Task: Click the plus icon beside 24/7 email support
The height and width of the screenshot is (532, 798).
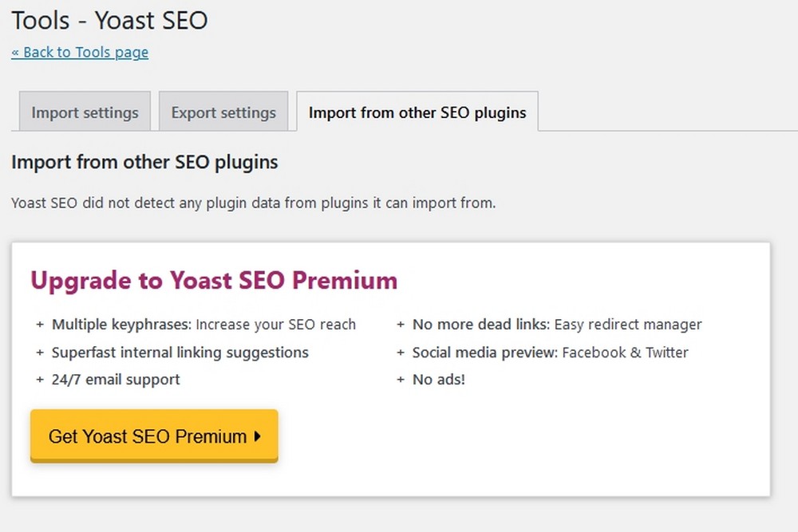Action: point(40,380)
